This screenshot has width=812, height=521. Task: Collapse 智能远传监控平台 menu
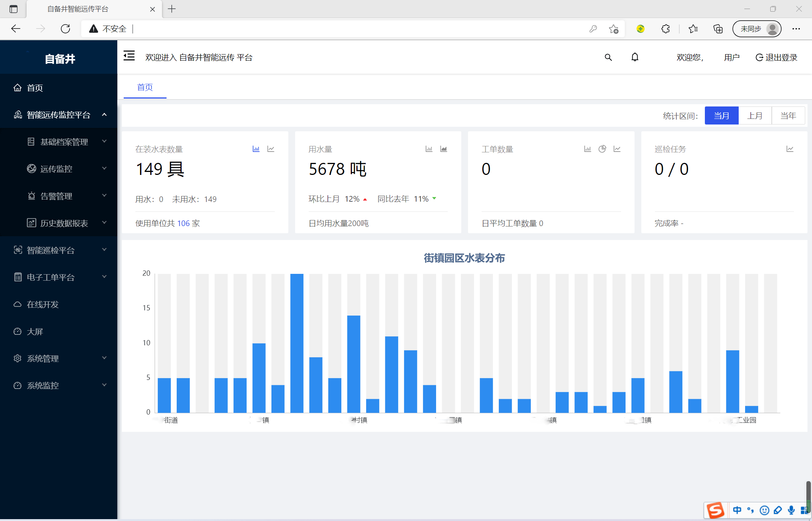[x=59, y=115]
